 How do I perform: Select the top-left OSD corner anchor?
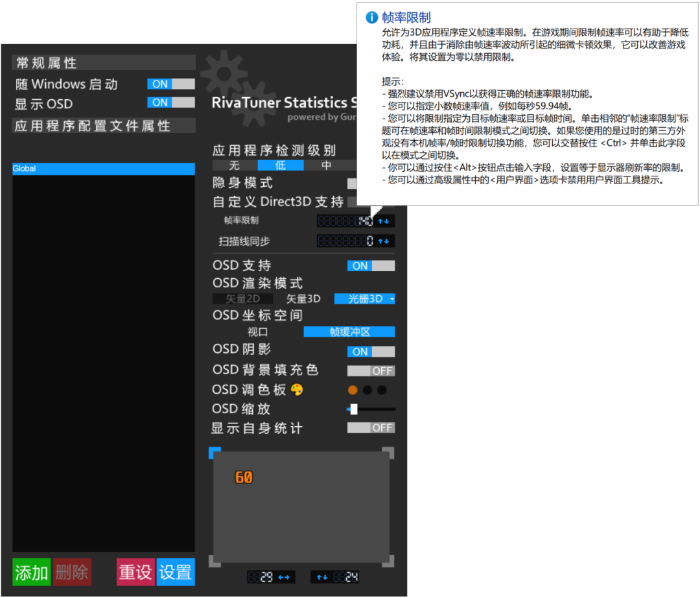[215, 453]
